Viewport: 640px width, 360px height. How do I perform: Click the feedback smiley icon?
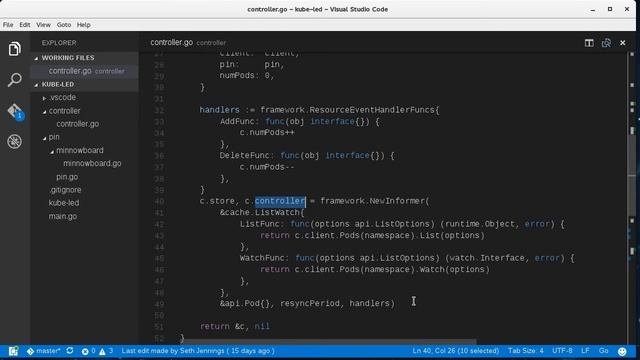(x=622, y=351)
